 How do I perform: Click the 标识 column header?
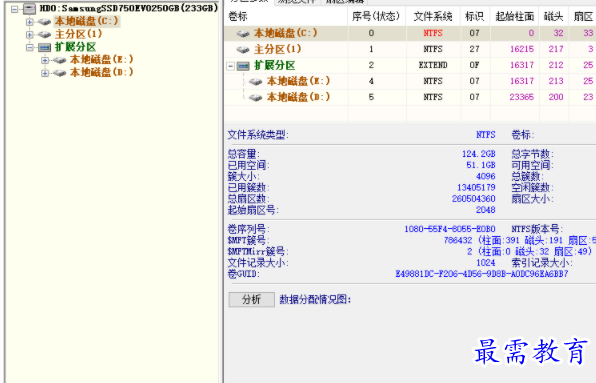pos(474,16)
